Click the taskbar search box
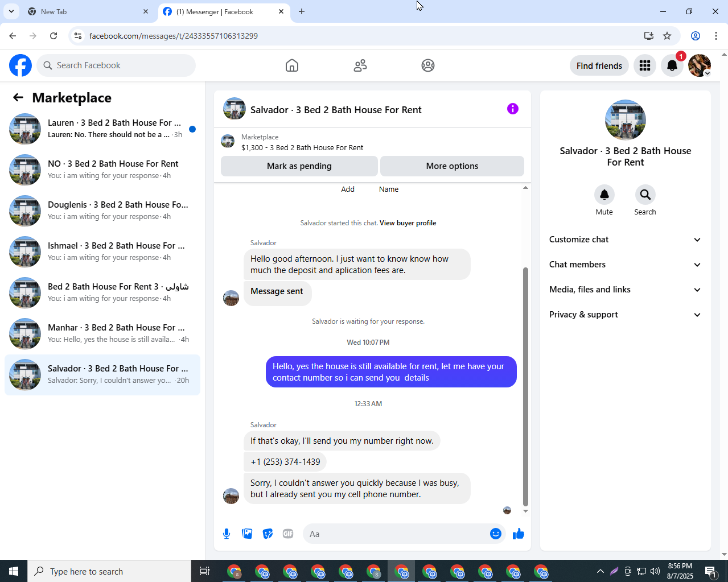 tap(109, 571)
